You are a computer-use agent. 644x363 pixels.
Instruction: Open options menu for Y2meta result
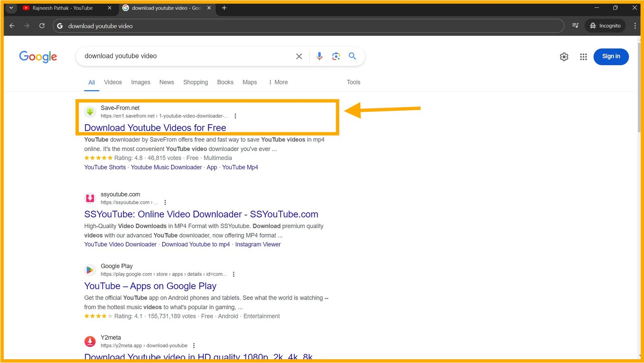(194, 345)
